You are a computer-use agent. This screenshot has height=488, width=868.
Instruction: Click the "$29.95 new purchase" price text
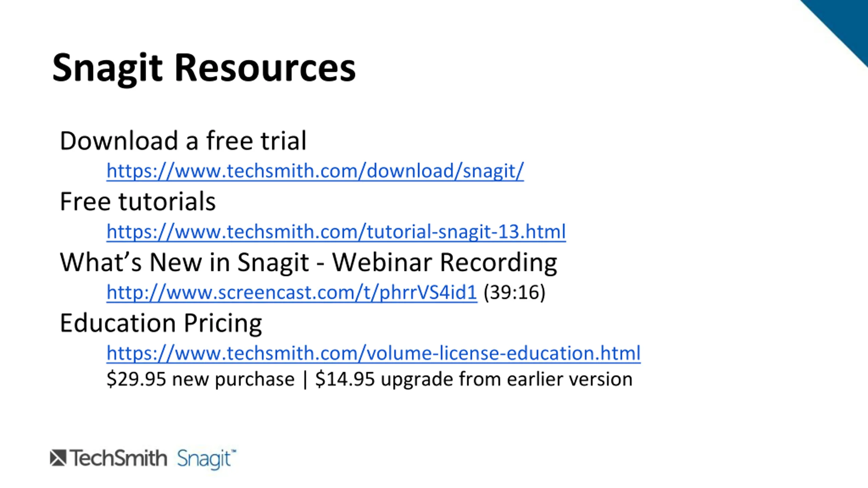(200, 379)
